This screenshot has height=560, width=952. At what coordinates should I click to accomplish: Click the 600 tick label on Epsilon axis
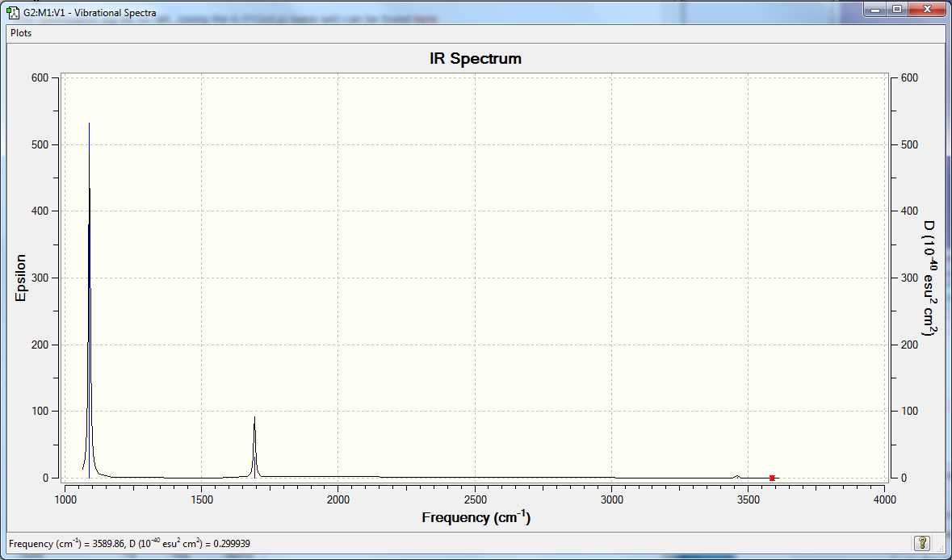point(40,77)
